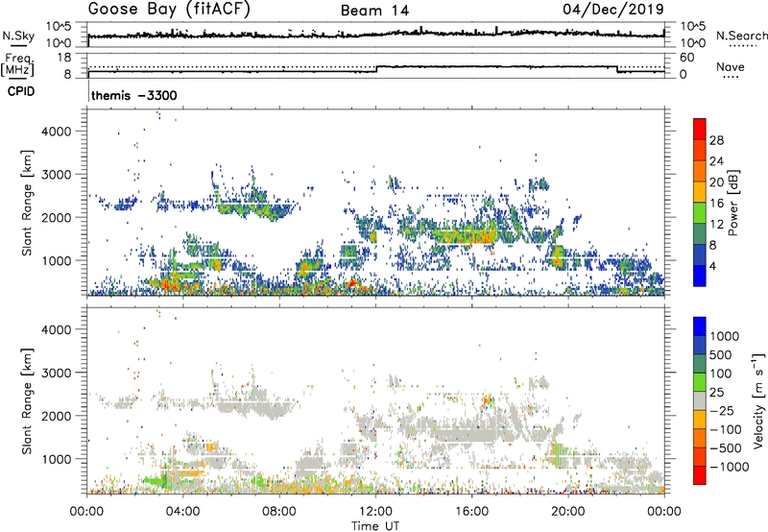The width and height of the screenshot is (768, 532).
Task: Click the "4" Power colorbar label
Action: pos(712,266)
